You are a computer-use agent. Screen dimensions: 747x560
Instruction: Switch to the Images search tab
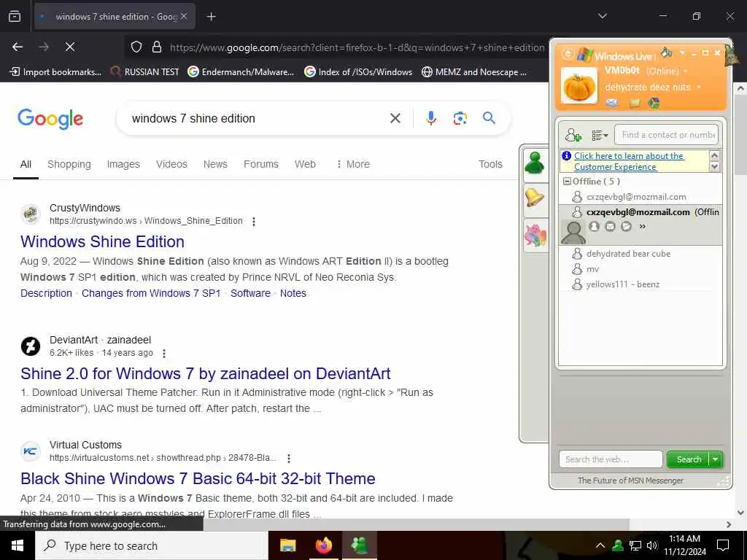click(x=123, y=164)
